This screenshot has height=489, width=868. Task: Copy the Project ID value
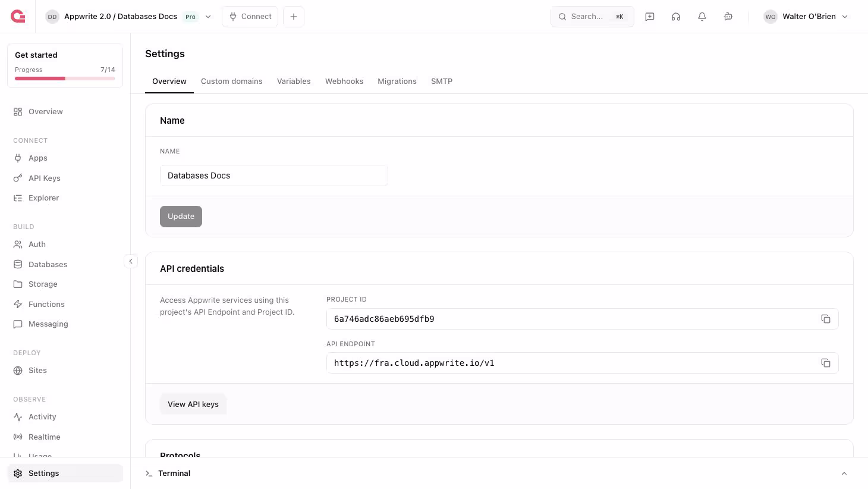(826, 319)
